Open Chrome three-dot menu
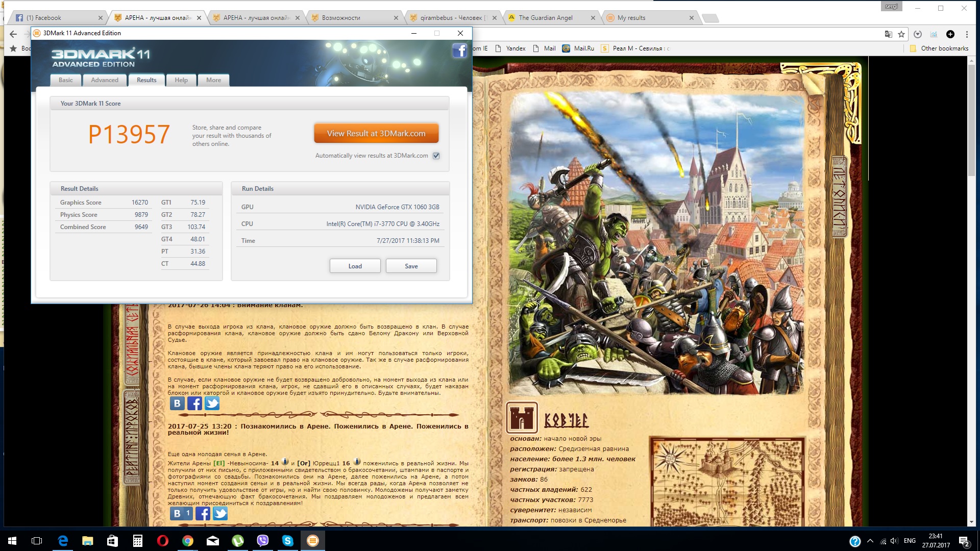980x551 pixels. click(967, 34)
